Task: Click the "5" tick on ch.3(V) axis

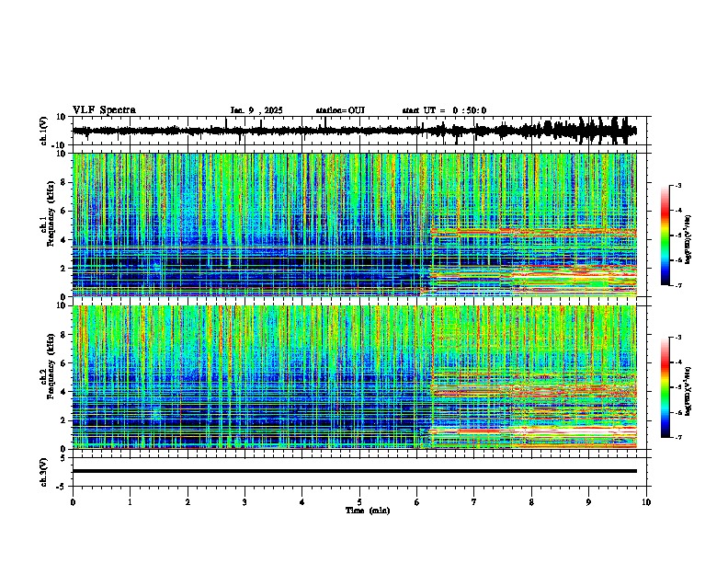Action: tap(64, 457)
